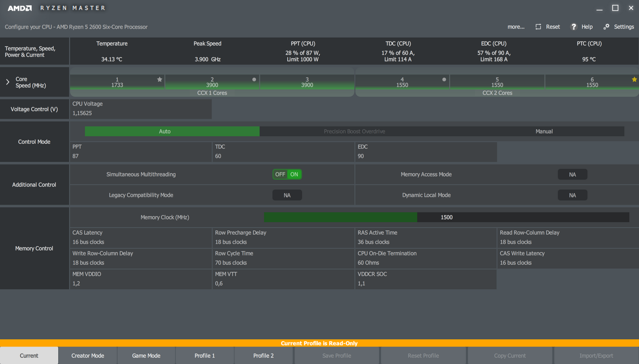Viewport: 639px width, 364px height.
Task: Open Help via the question mark icon
Action: point(574,27)
